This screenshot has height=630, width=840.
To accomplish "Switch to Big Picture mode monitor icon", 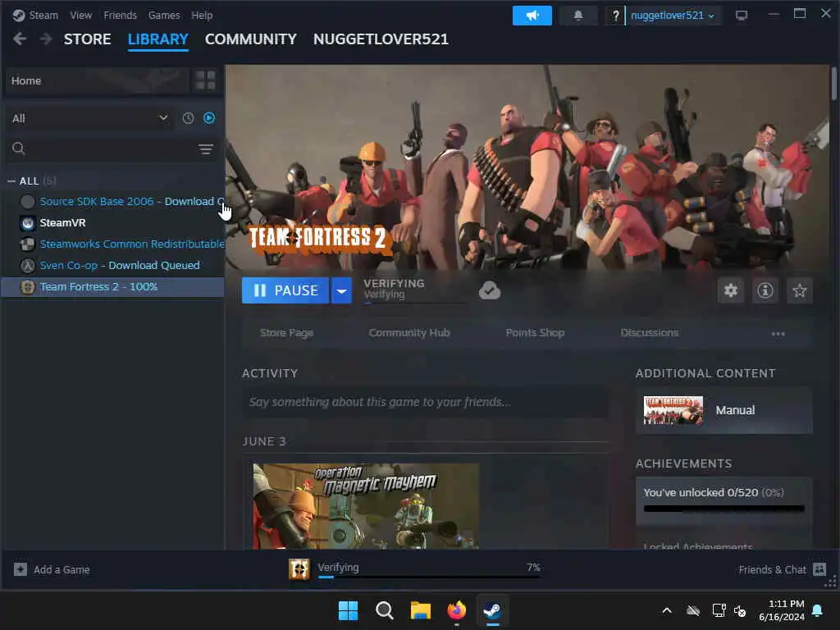I will tap(741, 16).
